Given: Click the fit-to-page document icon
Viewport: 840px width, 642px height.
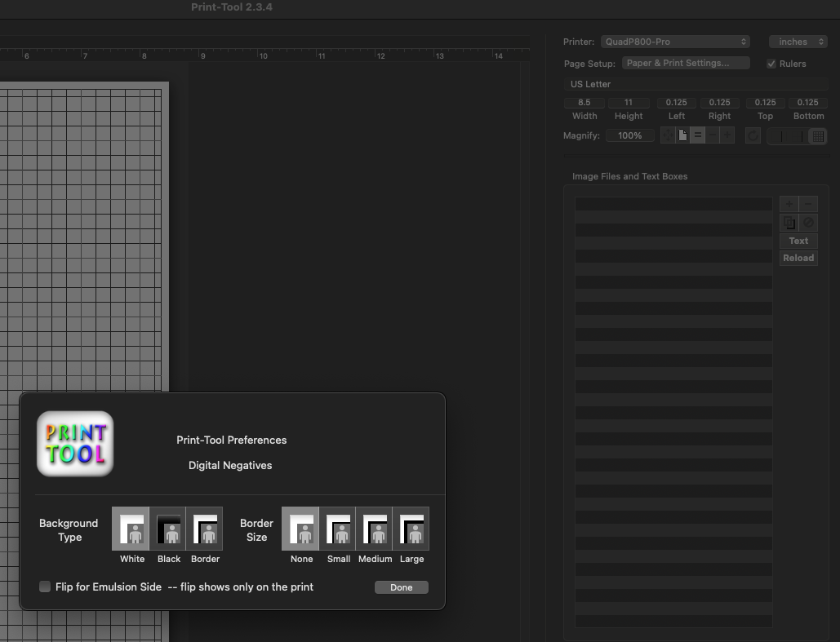Looking at the screenshot, I should pos(682,135).
